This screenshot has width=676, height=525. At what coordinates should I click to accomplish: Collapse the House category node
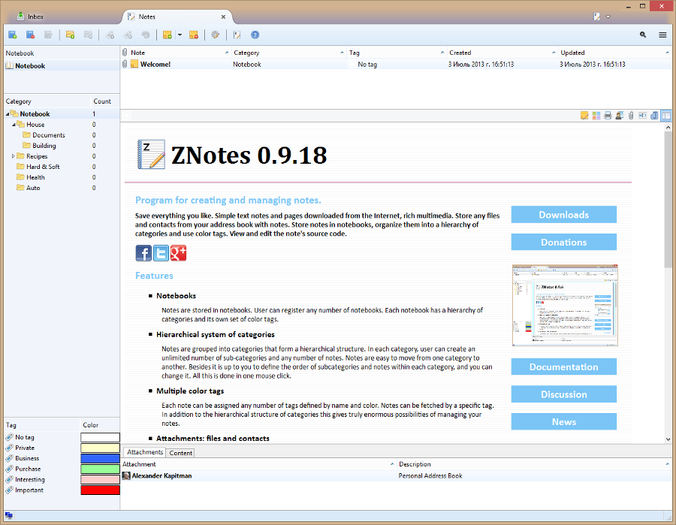(14, 125)
